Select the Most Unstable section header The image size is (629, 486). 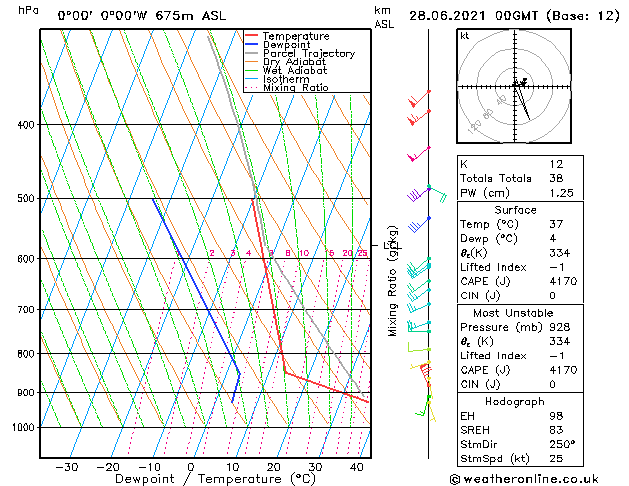[x=513, y=312]
